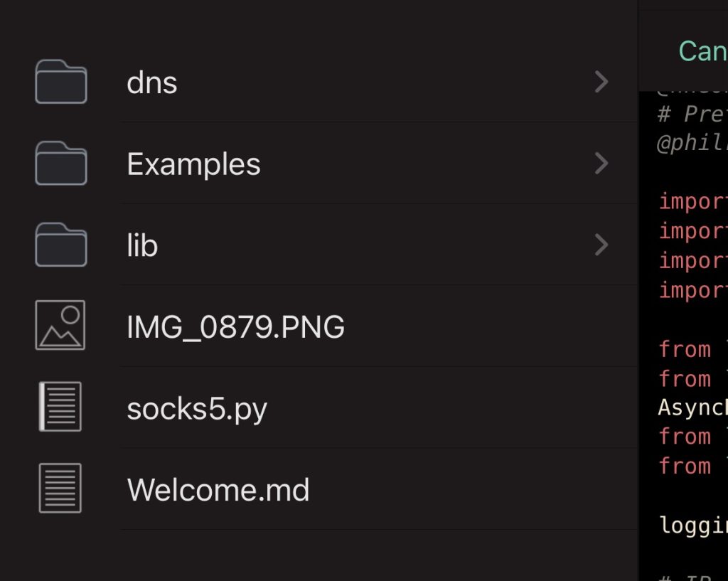Click the first import line in code
The height and width of the screenshot is (581, 728).
692,202
